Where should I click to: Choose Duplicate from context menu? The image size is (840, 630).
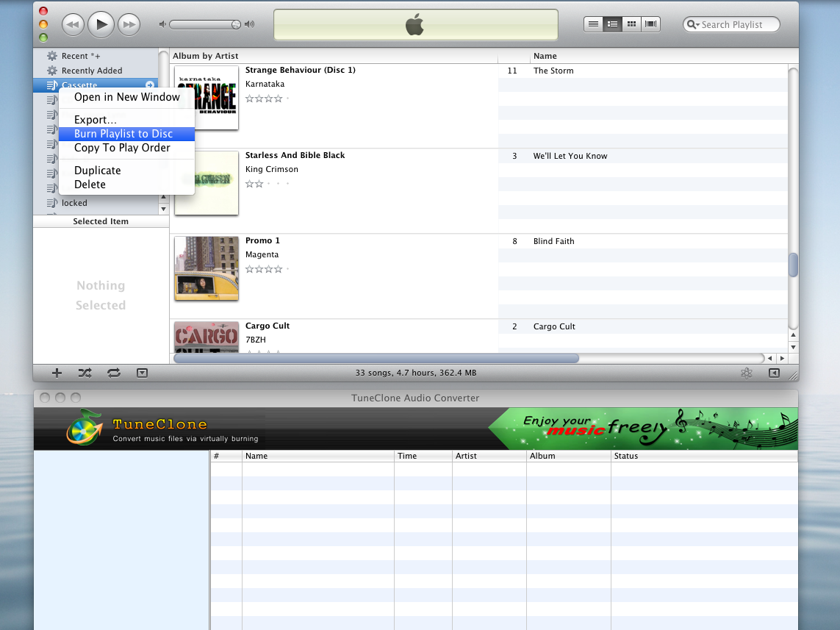[126, 171]
